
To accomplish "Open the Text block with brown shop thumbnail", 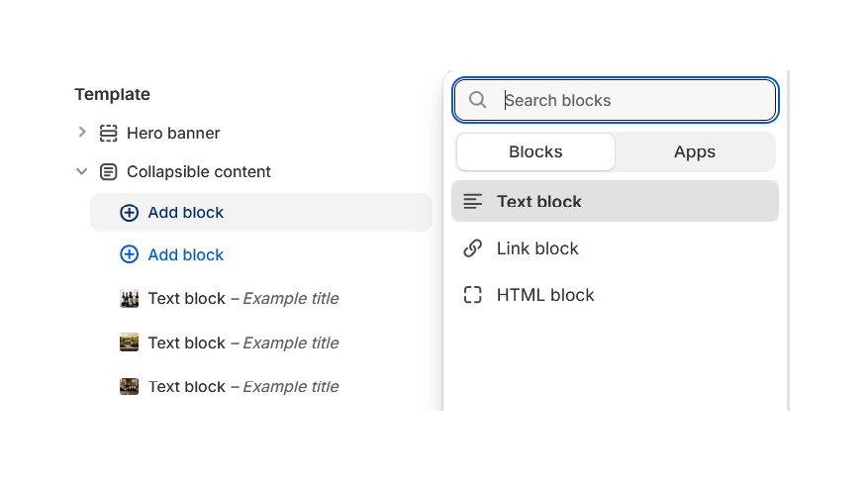I will [x=230, y=387].
